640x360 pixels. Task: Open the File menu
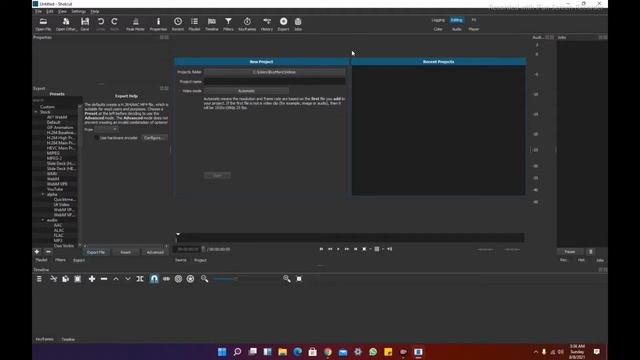click(38, 11)
